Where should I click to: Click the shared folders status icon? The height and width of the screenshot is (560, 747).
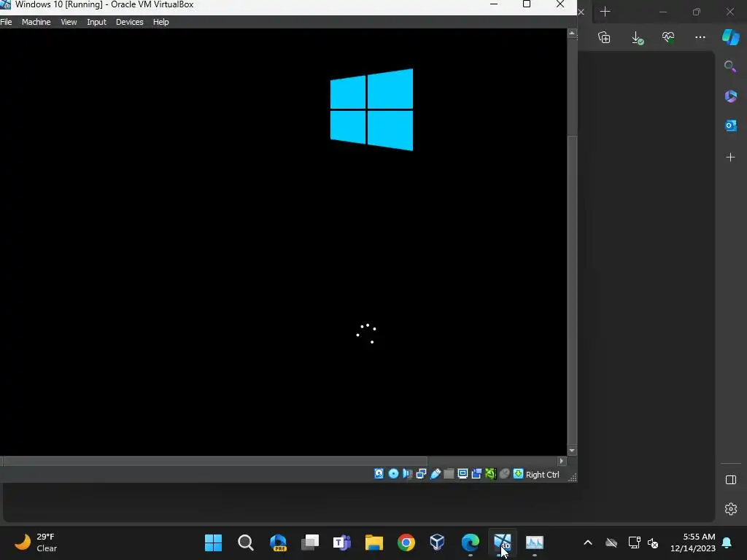[x=449, y=474]
